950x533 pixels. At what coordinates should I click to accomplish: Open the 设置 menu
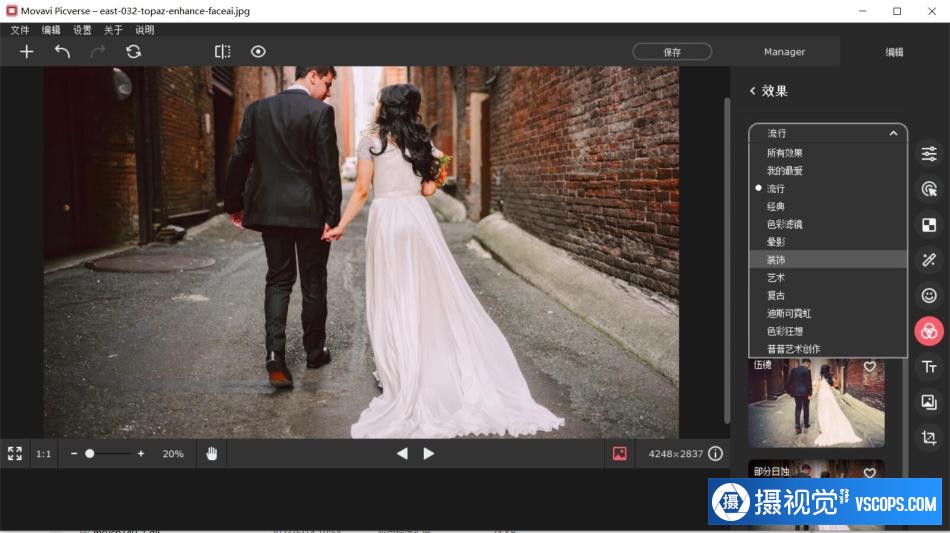coord(82,30)
